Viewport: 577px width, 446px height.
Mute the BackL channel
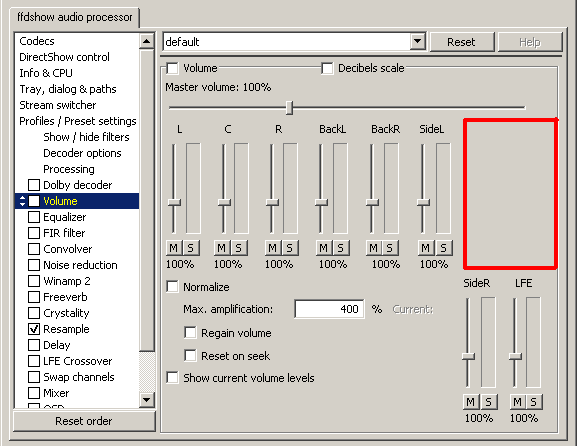[x=323, y=248]
